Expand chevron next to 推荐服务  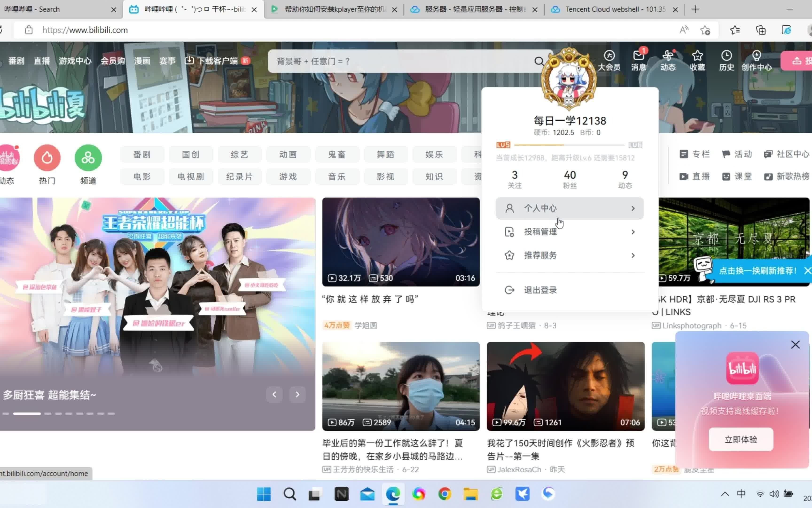[x=633, y=255]
